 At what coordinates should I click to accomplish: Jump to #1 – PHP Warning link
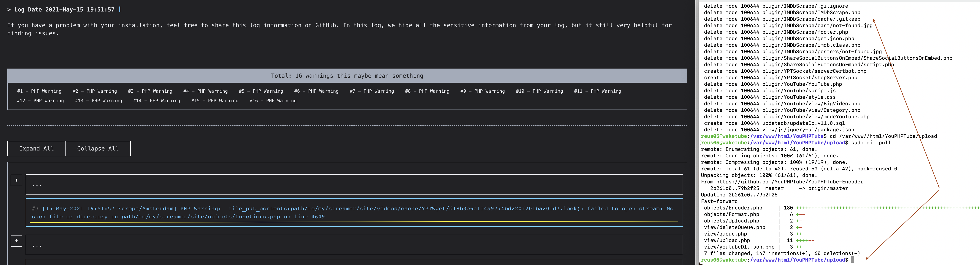pos(39,91)
